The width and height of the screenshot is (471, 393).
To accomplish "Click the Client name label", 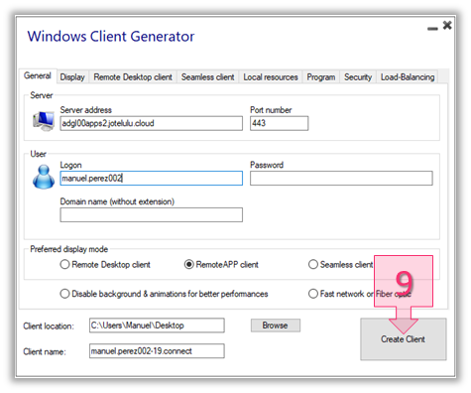I will [x=44, y=352].
